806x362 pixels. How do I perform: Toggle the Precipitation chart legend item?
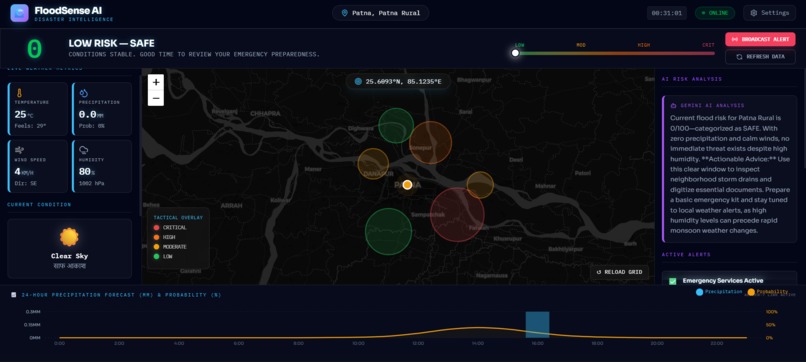pyautogui.click(x=719, y=292)
